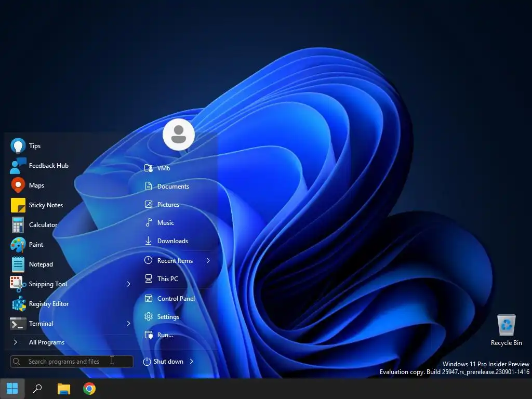Screen dimensions: 532x399
Task: Open the This PC link text
Action: (168, 278)
